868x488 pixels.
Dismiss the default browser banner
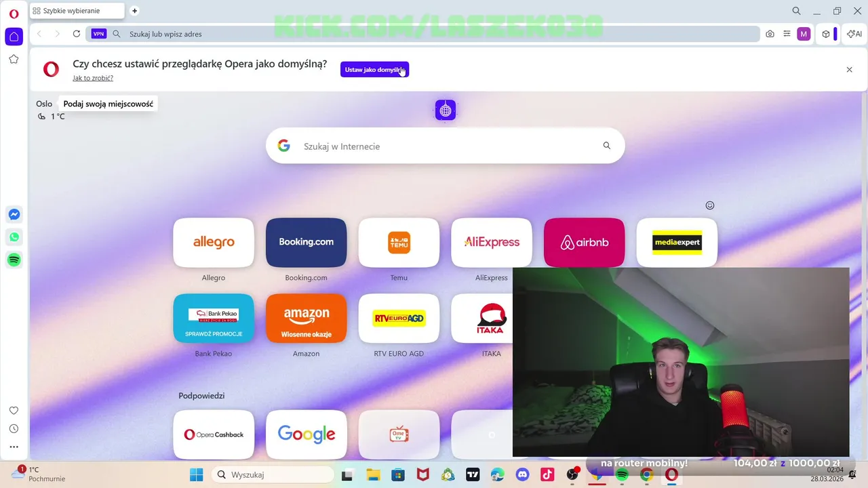(x=849, y=70)
